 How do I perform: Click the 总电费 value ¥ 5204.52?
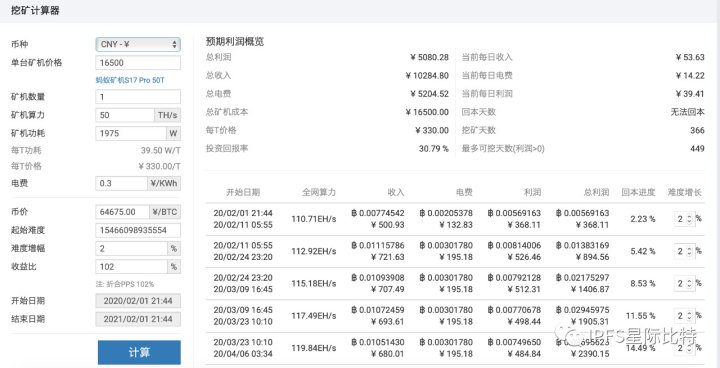click(x=429, y=94)
